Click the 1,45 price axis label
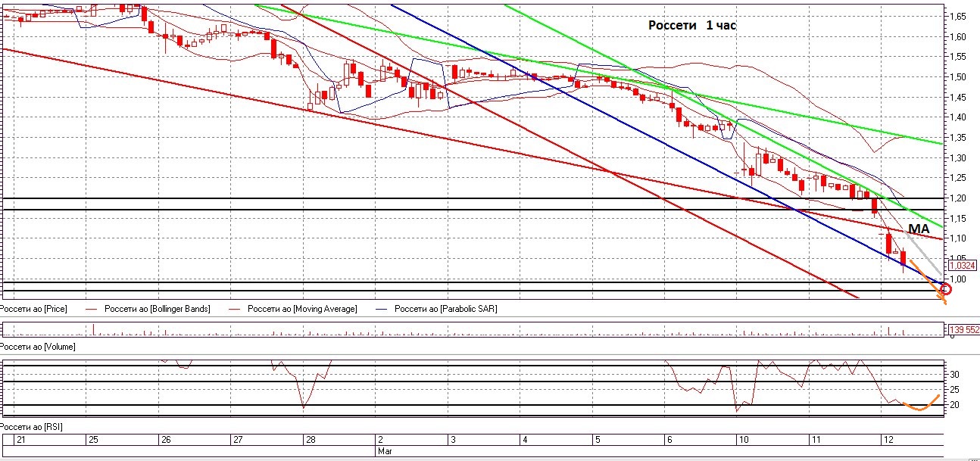Screen dimensions: 980x461 (957, 97)
